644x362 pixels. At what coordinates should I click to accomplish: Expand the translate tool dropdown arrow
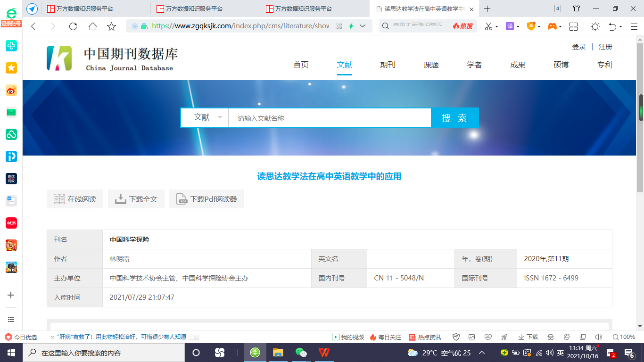point(518,27)
